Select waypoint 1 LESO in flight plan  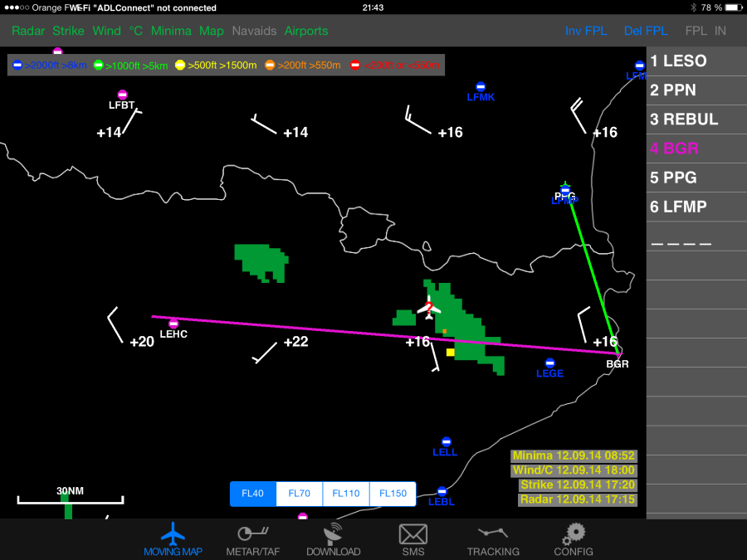(x=696, y=61)
